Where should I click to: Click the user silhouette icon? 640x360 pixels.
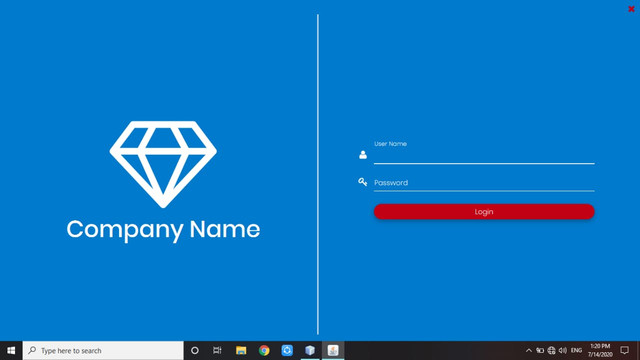[x=363, y=155]
